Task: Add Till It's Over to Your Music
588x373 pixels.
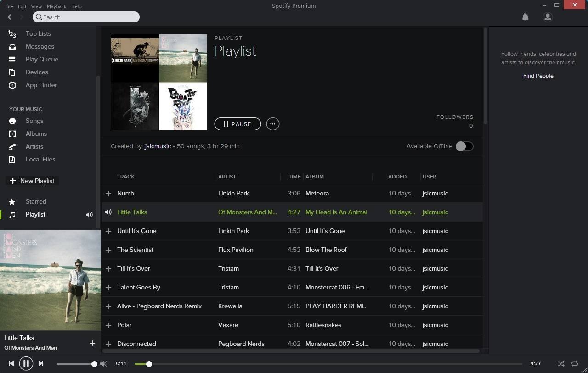Action: click(108, 269)
